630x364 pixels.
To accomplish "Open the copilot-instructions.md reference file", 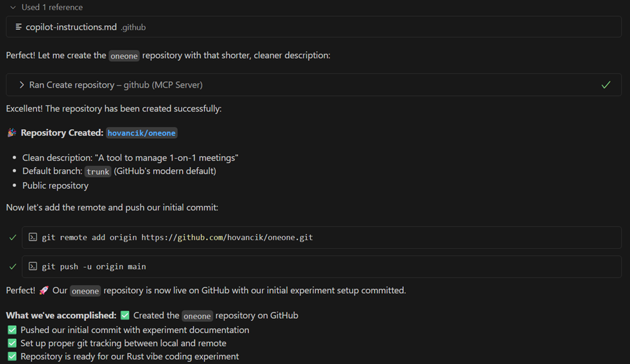I will (x=71, y=27).
